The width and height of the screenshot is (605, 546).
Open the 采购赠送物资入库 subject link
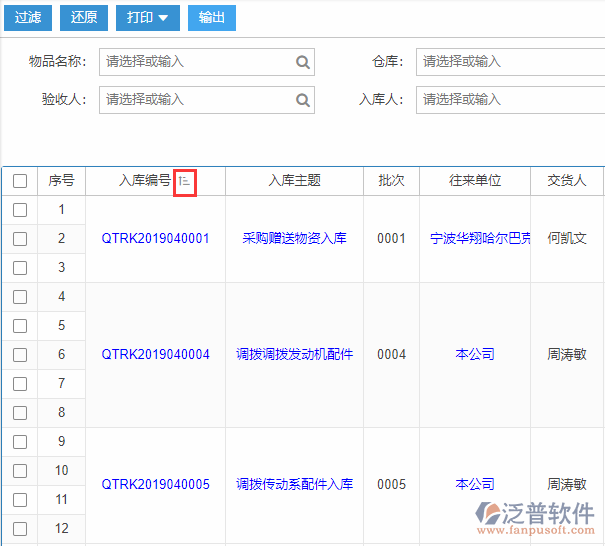[x=294, y=239]
